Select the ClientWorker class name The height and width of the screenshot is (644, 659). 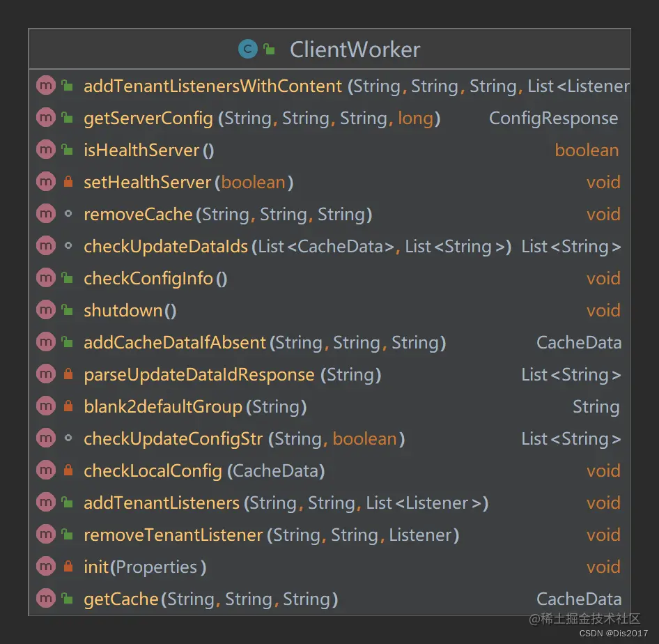[355, 49]
